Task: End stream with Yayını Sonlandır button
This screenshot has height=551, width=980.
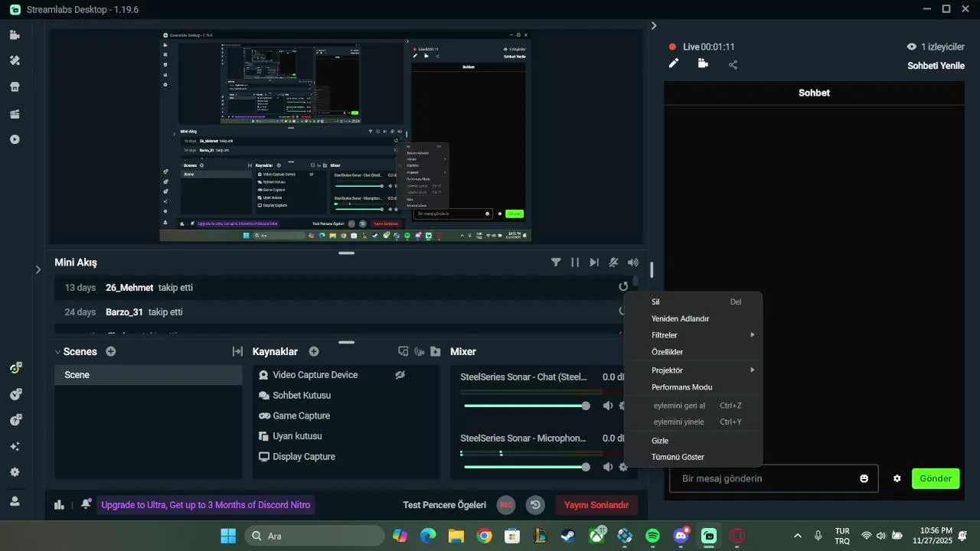Action: [x=596, y=505]
